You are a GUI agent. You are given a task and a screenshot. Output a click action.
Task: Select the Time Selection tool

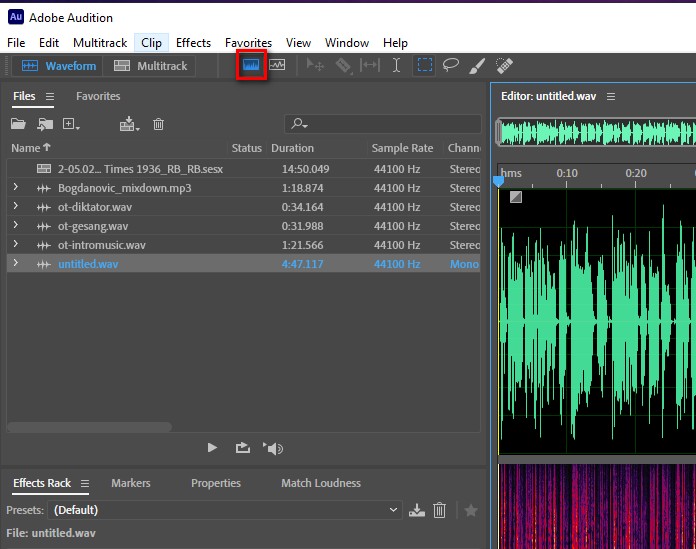coord(397,66)
